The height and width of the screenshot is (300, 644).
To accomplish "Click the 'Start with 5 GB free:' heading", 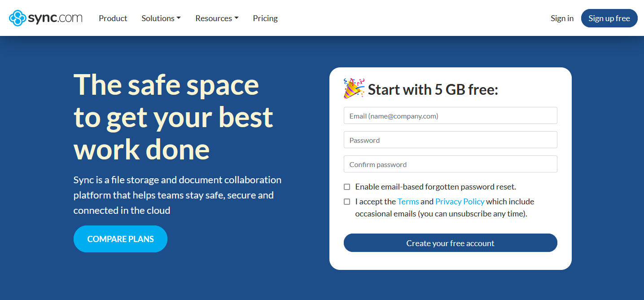I will (433, 90).
